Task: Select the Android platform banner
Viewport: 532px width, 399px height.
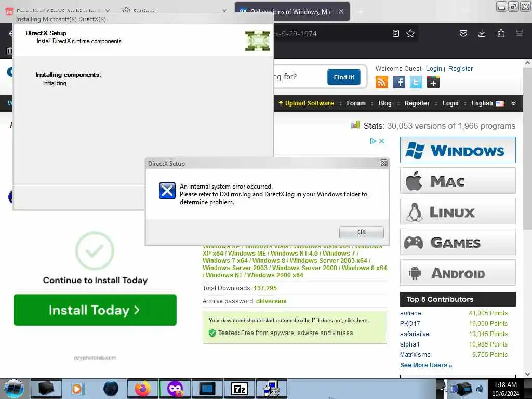Action: click(458, 273)
